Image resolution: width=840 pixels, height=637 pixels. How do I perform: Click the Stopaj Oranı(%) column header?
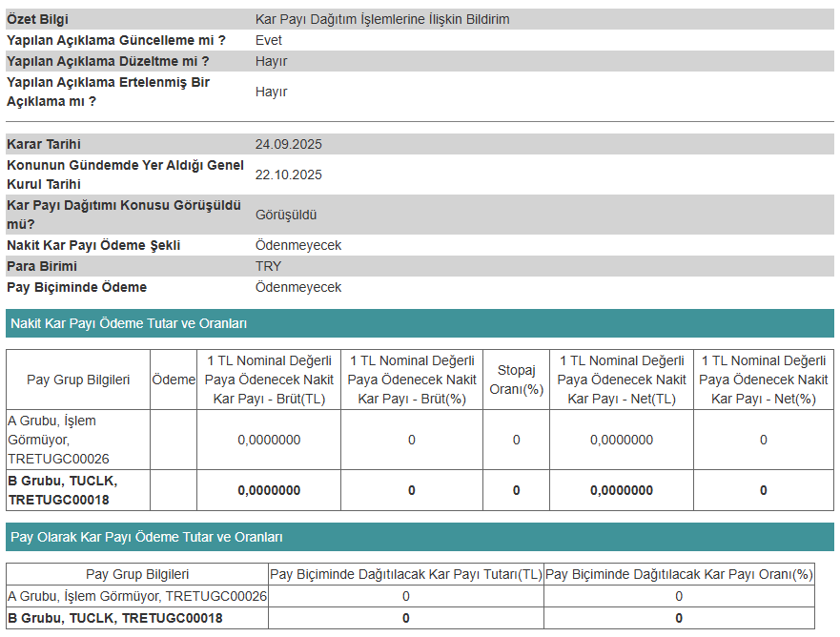click(x=516, y=380)
